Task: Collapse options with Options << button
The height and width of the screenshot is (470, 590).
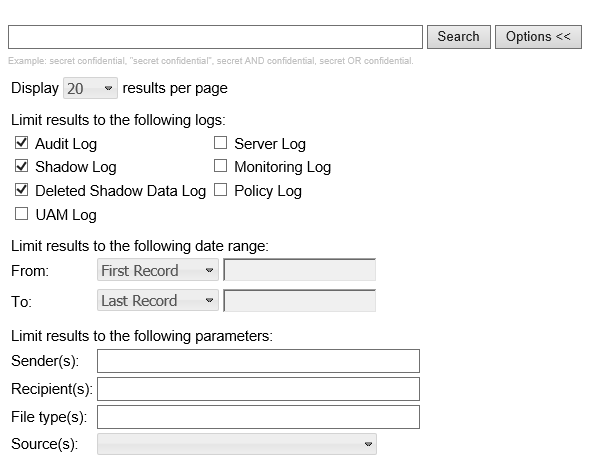Action: coord(538,37)
